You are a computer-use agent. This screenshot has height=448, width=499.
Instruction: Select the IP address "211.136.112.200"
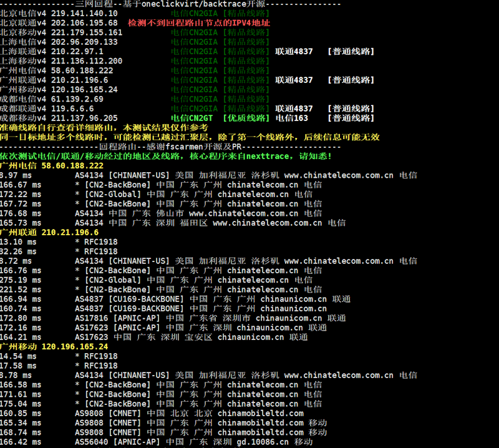pos(87,61)
